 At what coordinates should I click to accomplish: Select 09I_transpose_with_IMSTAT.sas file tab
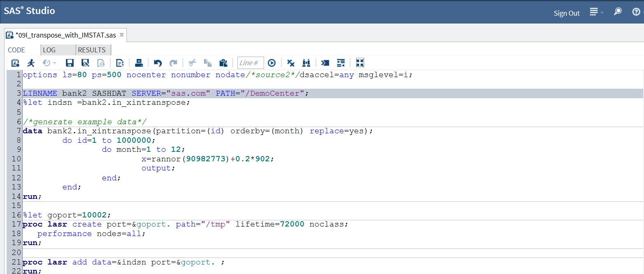coord(66,35)
